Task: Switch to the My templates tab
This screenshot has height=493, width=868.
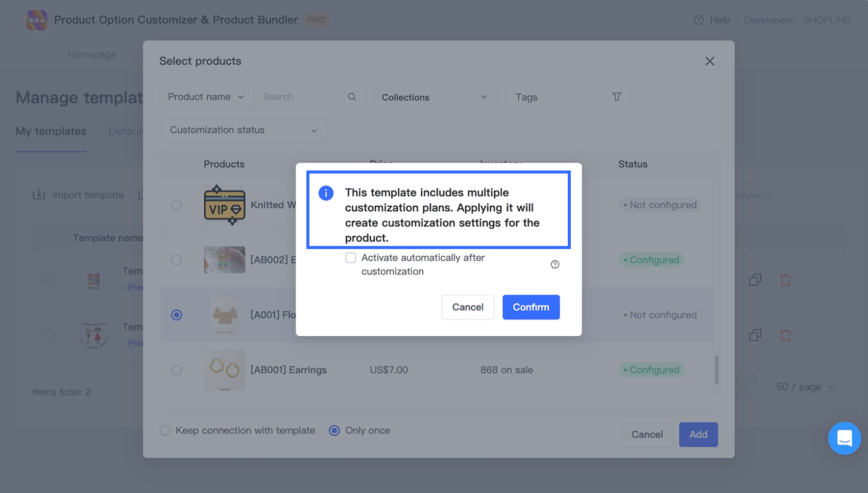Action: [51, 131]
